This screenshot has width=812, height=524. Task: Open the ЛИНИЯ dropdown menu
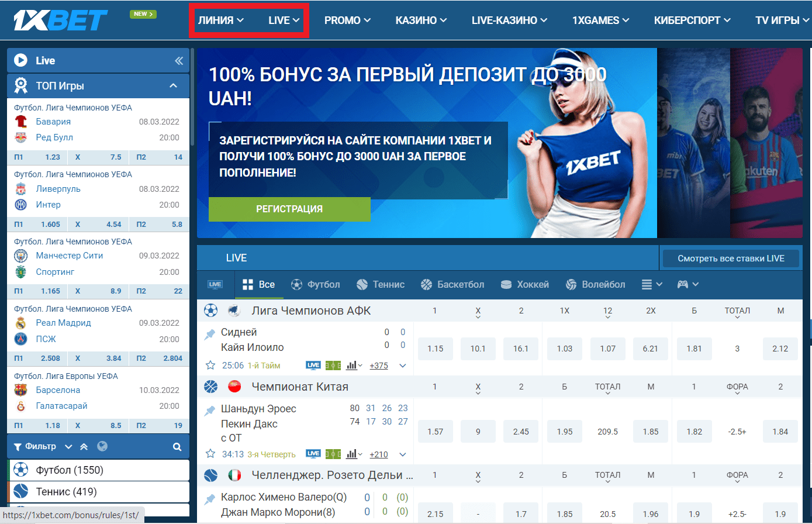point(221,20)
